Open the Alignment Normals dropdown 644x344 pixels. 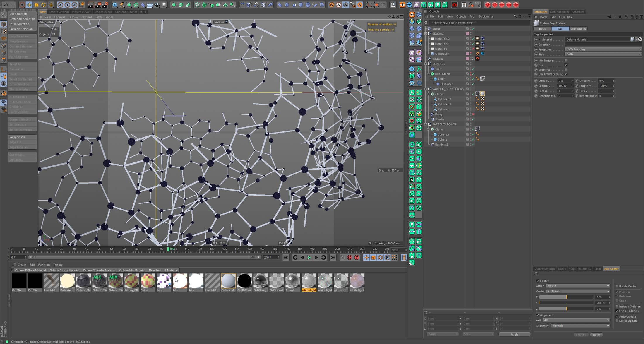580,326
